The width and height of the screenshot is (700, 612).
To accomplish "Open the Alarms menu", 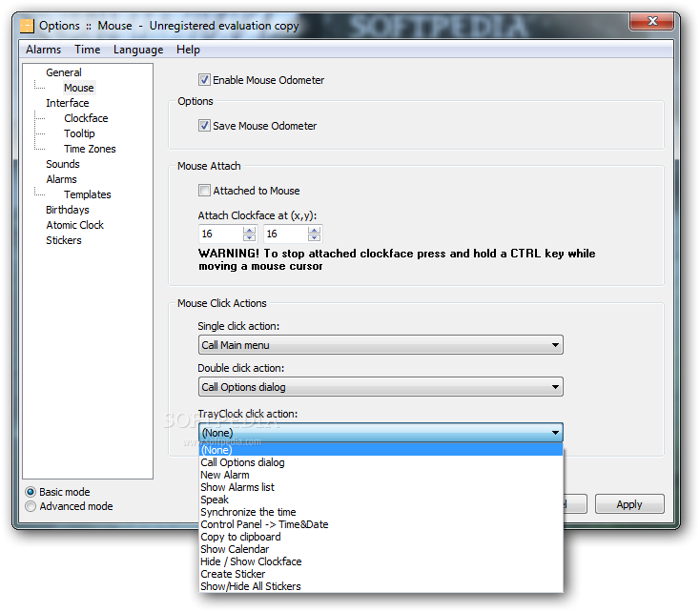I will tap(43, 50).
